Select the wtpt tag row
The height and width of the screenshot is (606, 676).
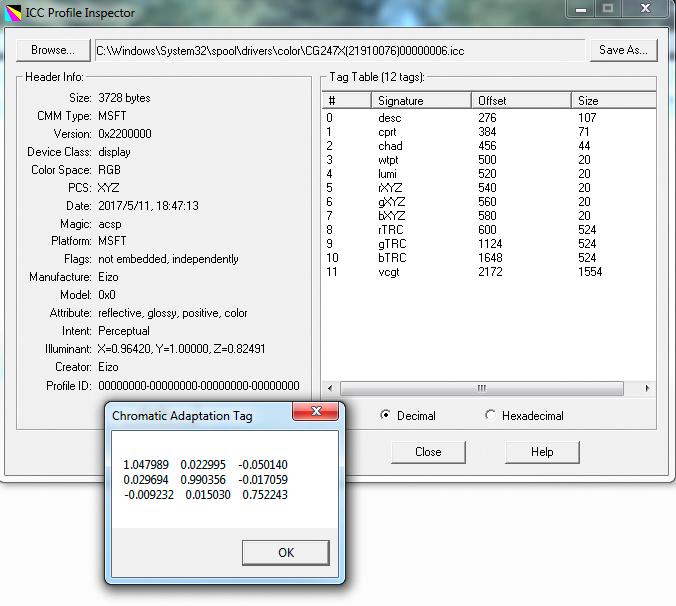pos(489,160)
